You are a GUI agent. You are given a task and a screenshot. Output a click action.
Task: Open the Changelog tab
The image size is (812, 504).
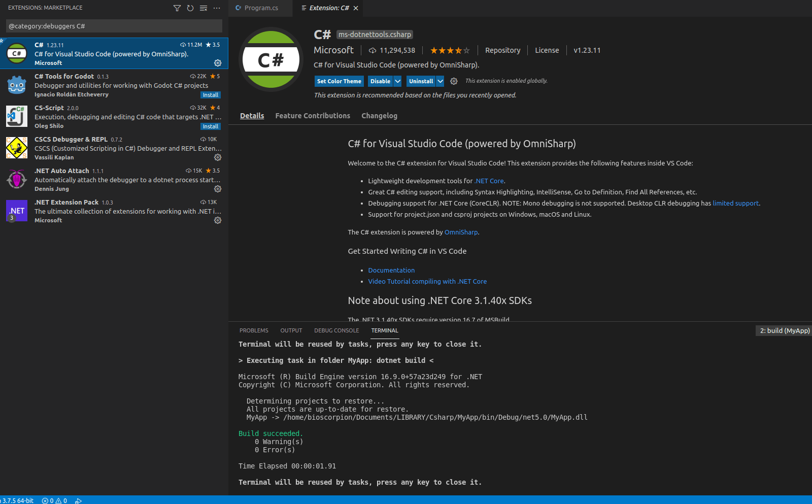379,116
